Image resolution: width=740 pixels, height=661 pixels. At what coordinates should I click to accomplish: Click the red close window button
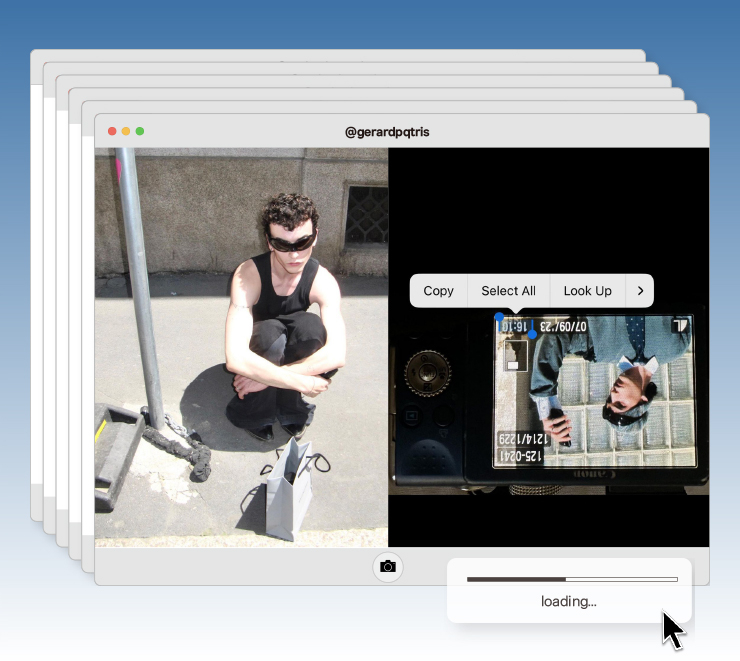pyautogui.click(x=112, y=131)
